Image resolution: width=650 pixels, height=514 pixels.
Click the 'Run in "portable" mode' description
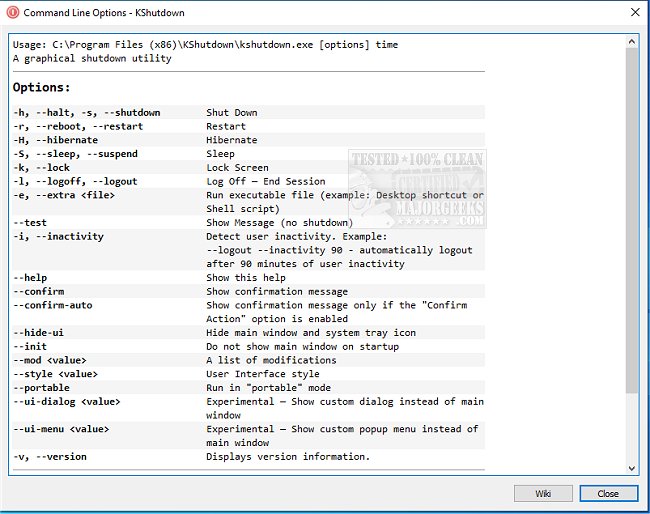pyautogui.click(x=269, y=388)
